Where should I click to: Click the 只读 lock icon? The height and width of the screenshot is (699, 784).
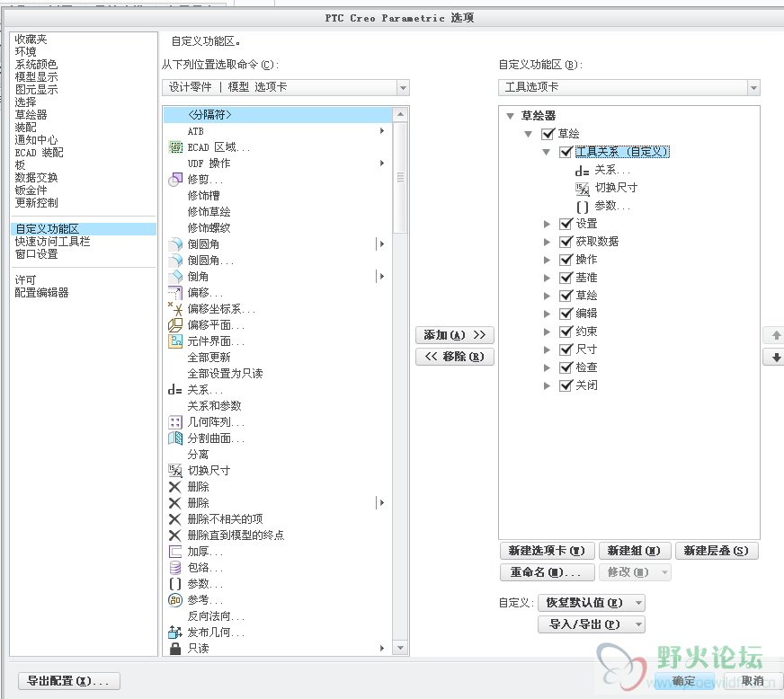175,649
